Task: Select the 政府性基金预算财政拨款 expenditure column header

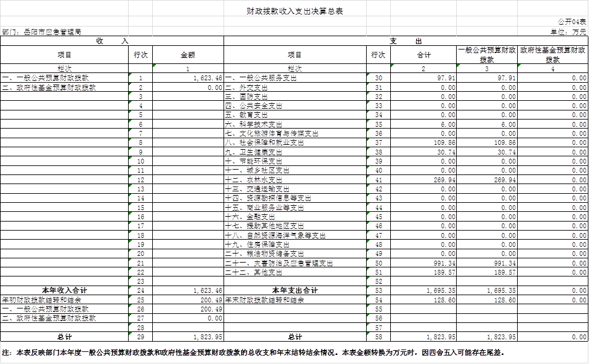Action: 553,55
